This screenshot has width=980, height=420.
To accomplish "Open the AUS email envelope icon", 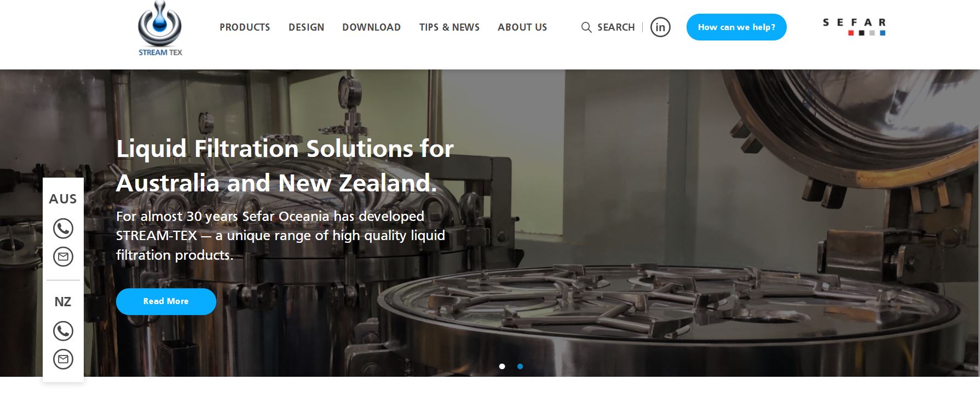I will (63, 256).
